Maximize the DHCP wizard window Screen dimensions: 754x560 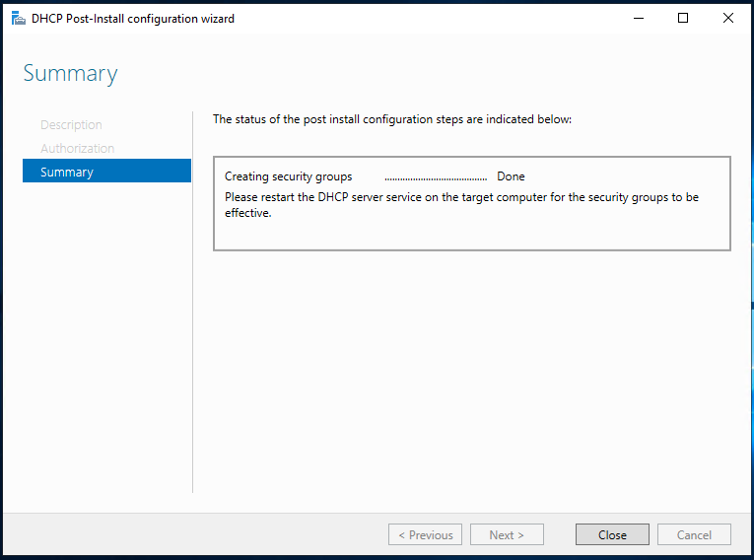(683, 18)
